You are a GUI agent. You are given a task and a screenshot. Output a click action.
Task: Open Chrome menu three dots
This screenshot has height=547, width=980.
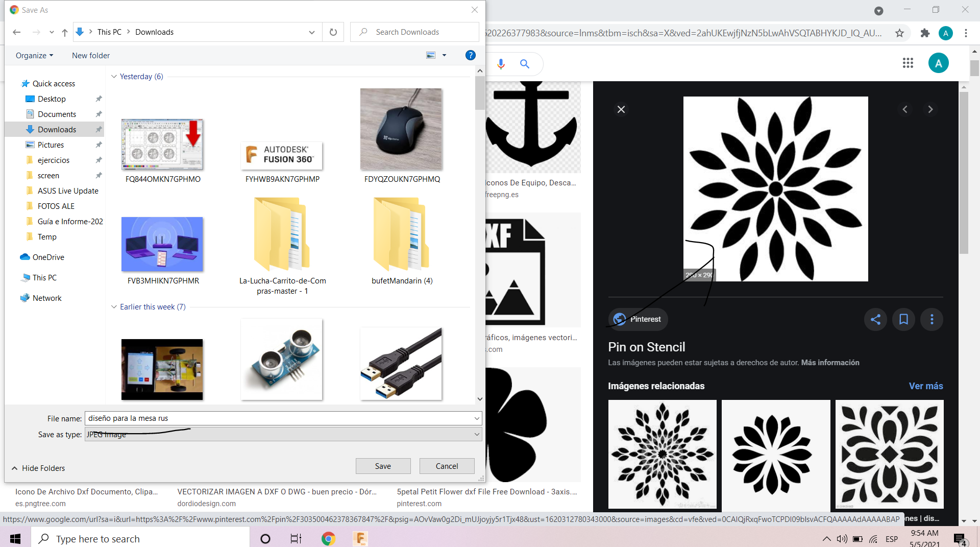pos(966,33)
